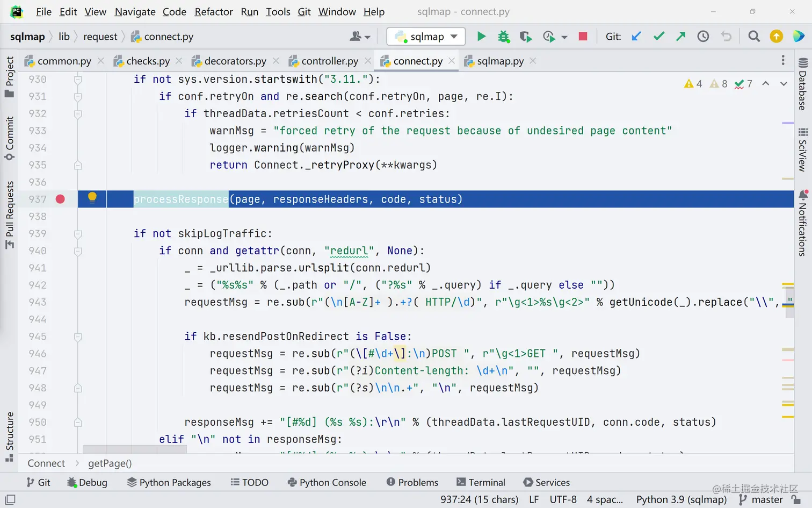This screenshot has width=812, height=508.
Task: Open the JetBrains Toolbox style colorful icon
Action: coord(799,37)
